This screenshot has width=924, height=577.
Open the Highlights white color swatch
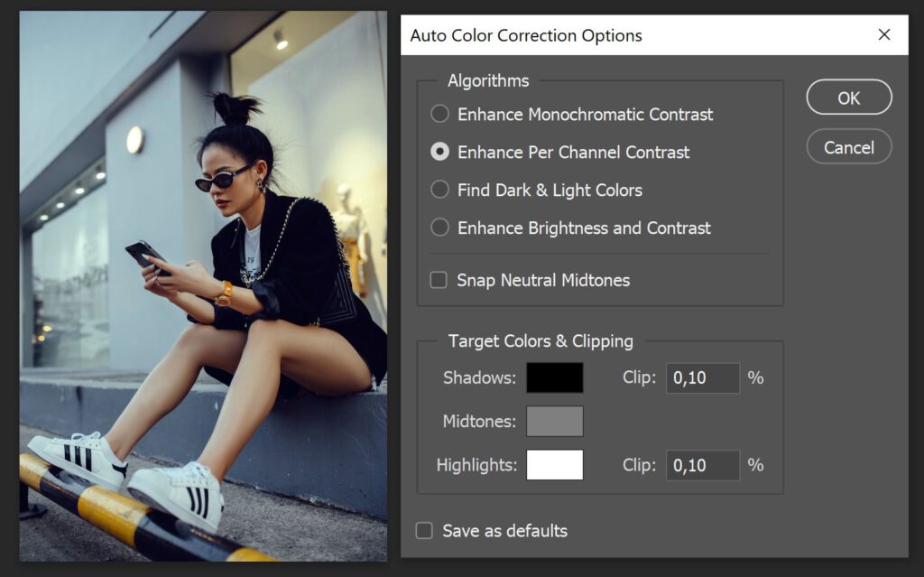click(x=555, y=465)
